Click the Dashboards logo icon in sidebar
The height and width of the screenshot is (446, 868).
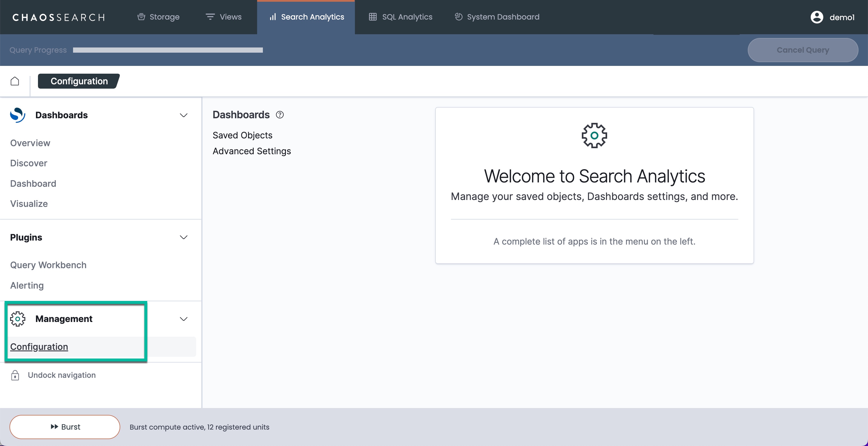click(18, 115)
